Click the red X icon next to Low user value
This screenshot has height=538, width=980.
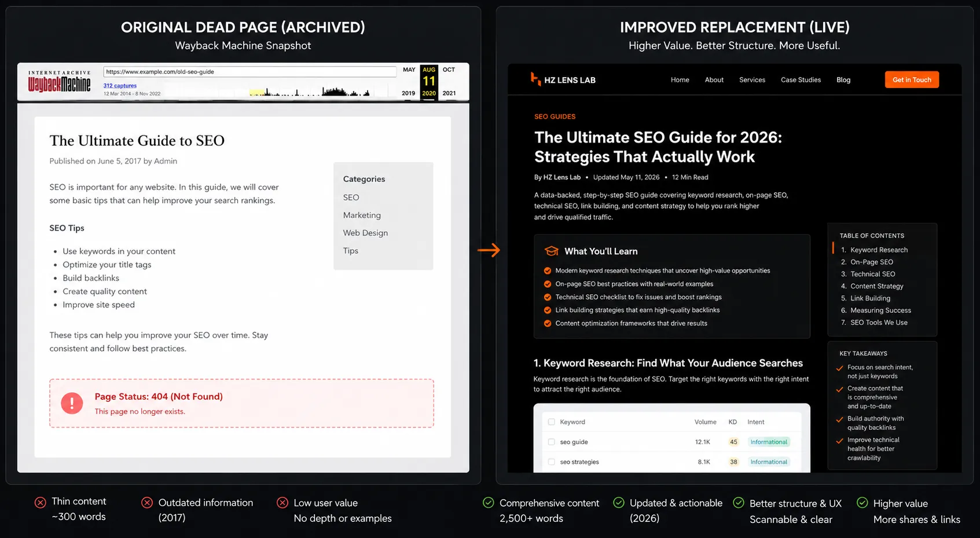(x=282, y=502)
